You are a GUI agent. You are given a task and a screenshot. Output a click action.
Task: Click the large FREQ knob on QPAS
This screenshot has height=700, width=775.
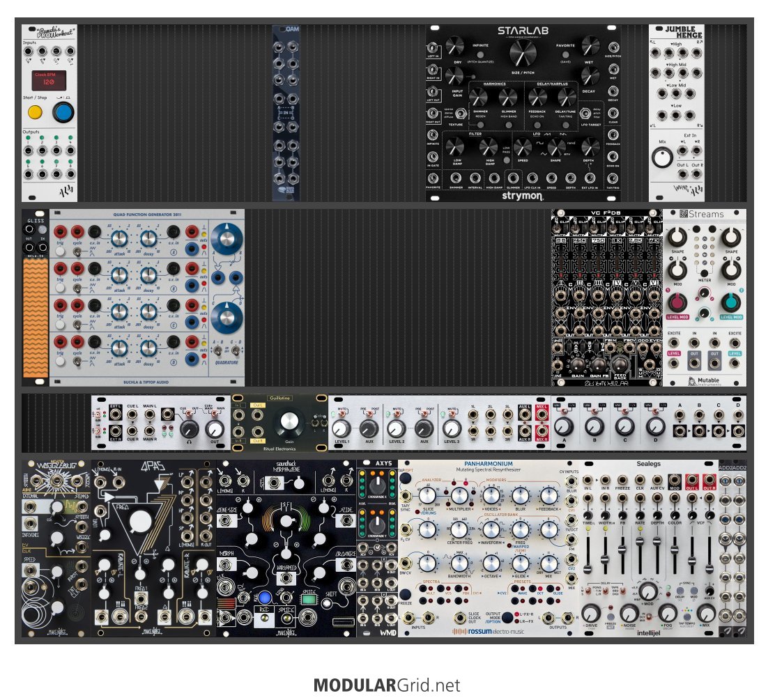[x=140, y=522]
